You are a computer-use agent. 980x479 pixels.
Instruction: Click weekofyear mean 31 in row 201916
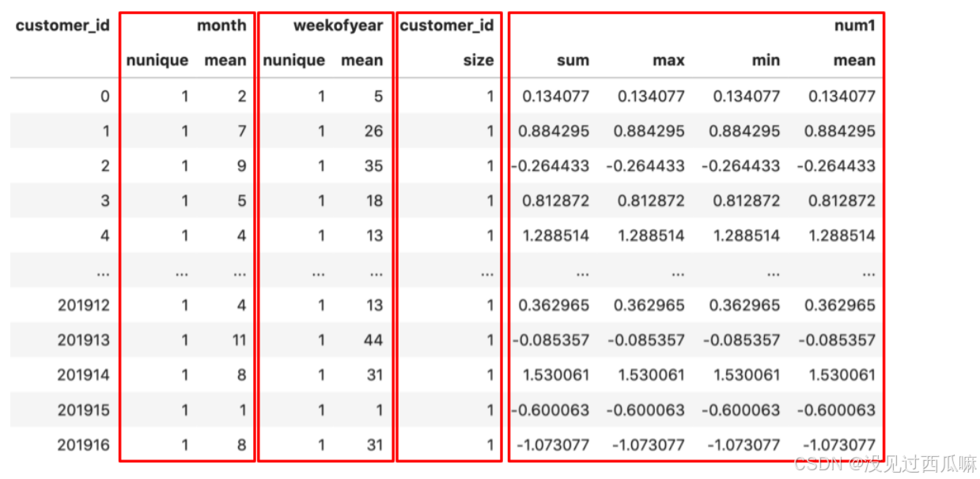[373, 445]
